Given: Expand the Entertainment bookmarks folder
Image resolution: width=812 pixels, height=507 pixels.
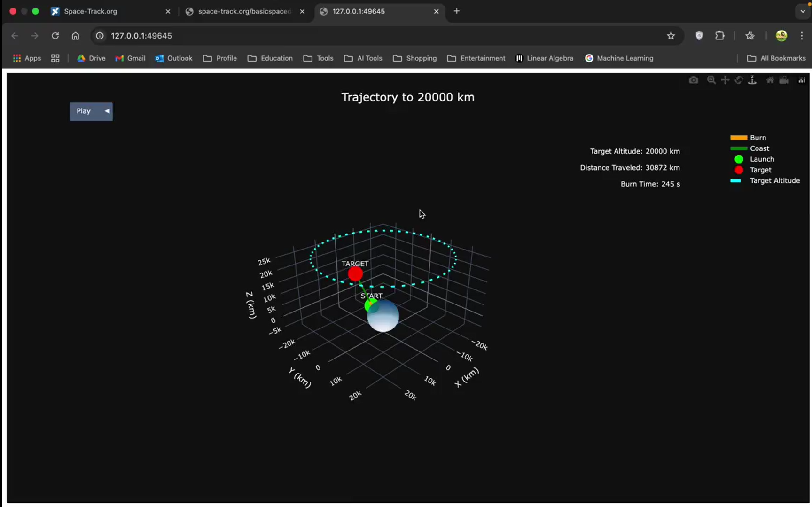Looking at the screenshot, I should tap(476, 58).
